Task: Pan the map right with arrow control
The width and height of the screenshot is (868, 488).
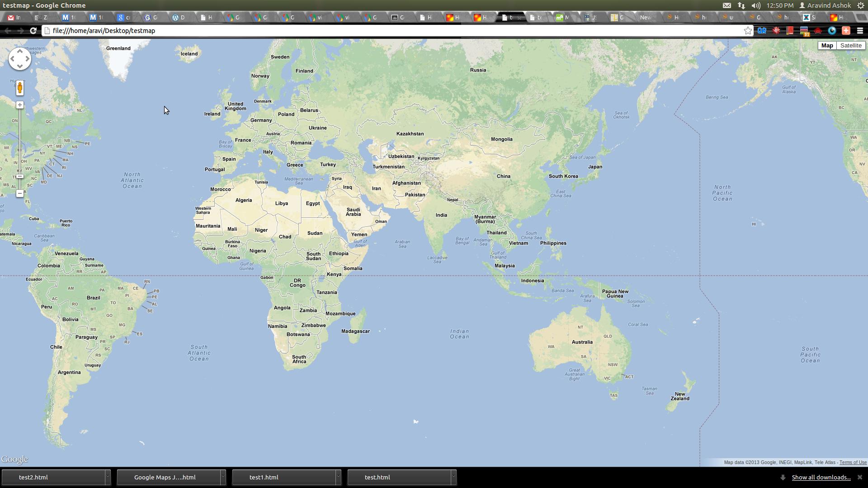Action: (28, 59)
